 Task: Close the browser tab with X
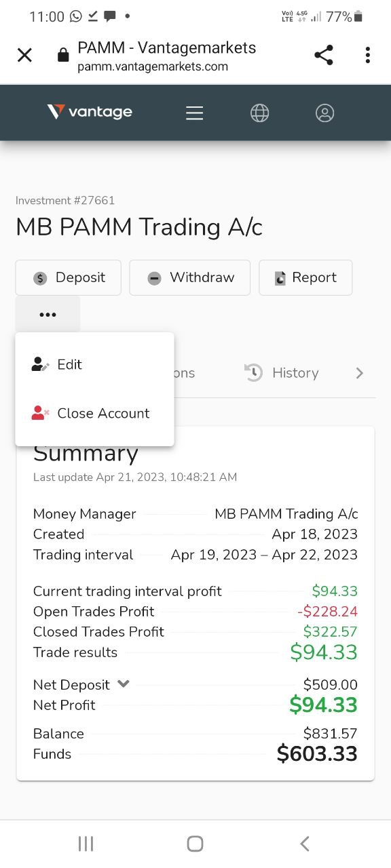coord(24,55)
